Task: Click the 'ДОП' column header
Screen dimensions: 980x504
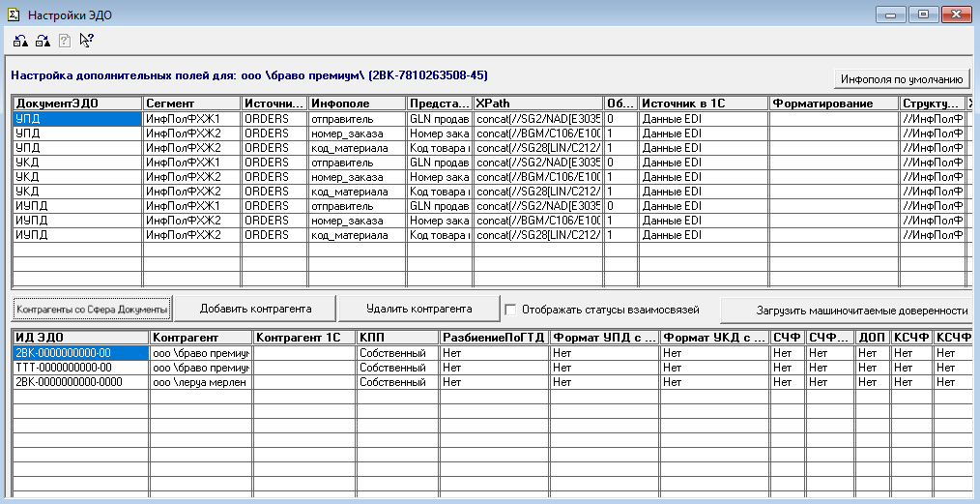Action: tap(872, 338)
